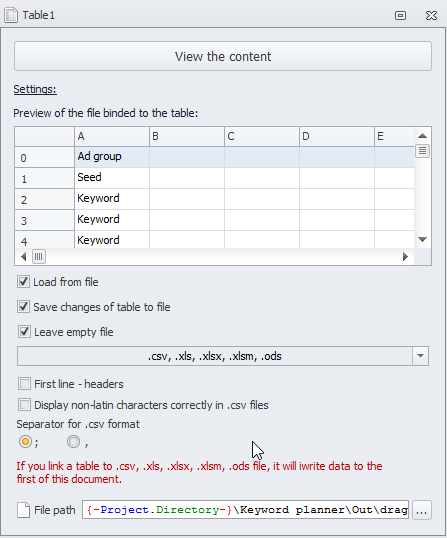Uncheck the Load from file checkbox
This screenshot has width=447, height=538.
pos(23,282)
